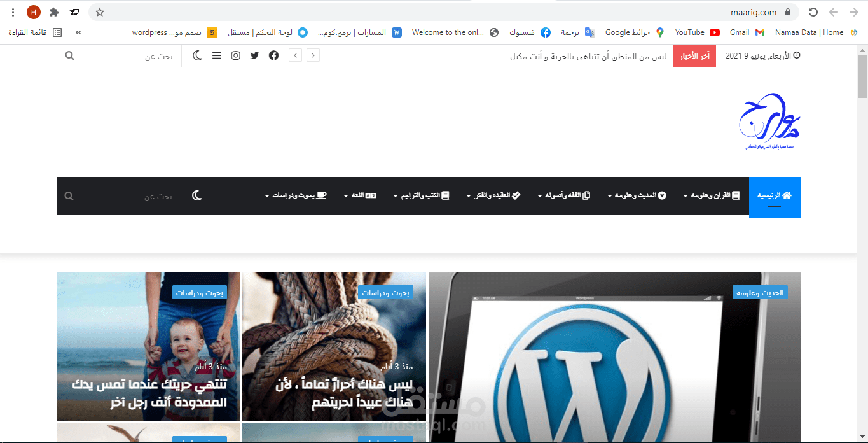Click the padlock icon beside maarig.com
868x443 pixels.
pos(789,12)
